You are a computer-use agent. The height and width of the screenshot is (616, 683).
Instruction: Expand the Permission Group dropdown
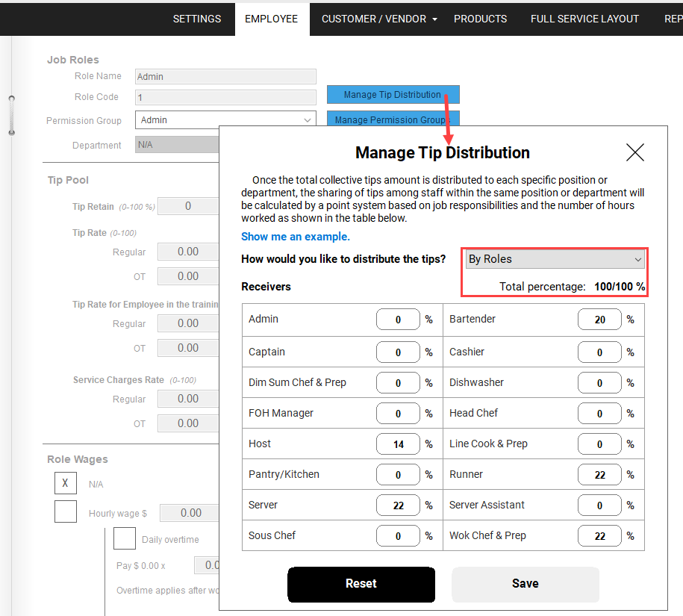[x=225, y=119]
